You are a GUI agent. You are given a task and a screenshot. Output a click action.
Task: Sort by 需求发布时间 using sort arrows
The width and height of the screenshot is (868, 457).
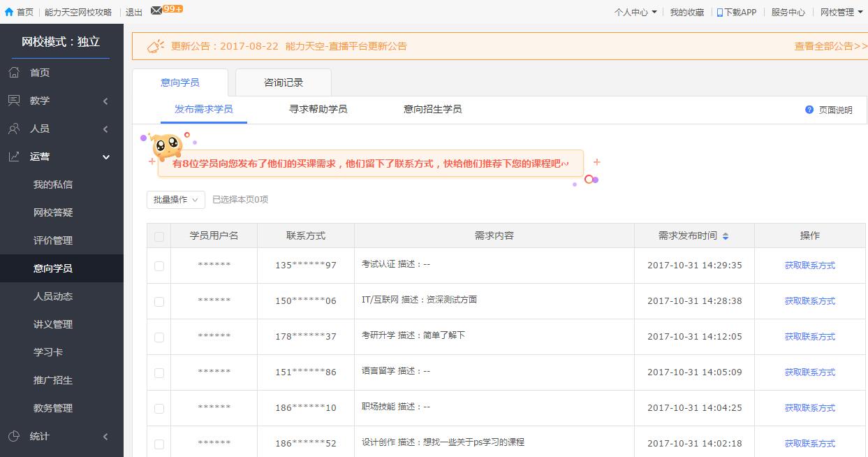(726, 236)
